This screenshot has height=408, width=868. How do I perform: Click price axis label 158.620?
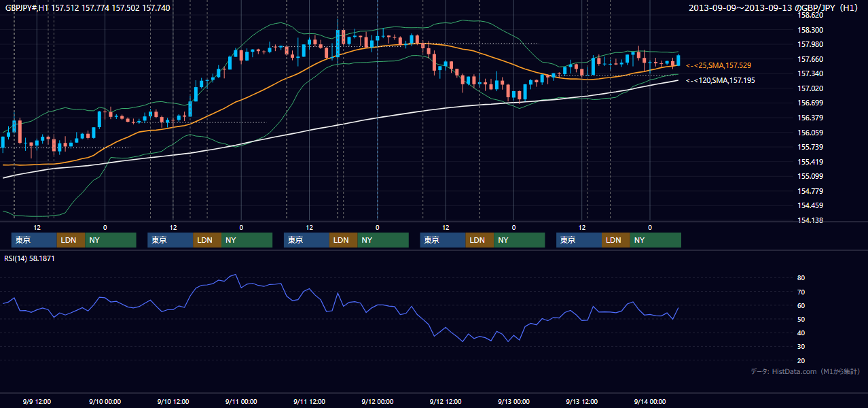[x=810, y=15]
